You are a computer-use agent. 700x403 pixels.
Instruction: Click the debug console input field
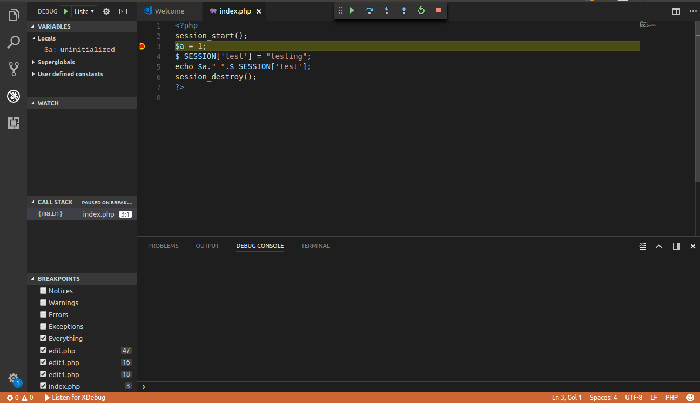point(400,386)
